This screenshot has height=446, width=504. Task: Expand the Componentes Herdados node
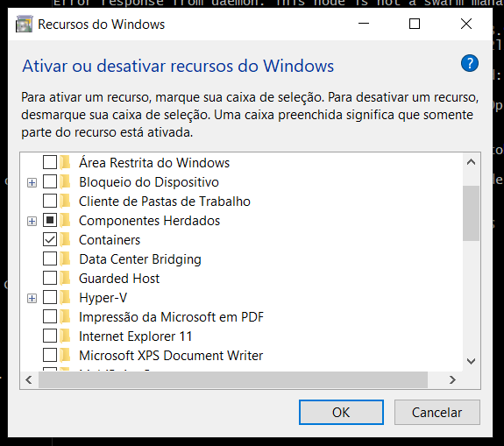coord(32,222)
